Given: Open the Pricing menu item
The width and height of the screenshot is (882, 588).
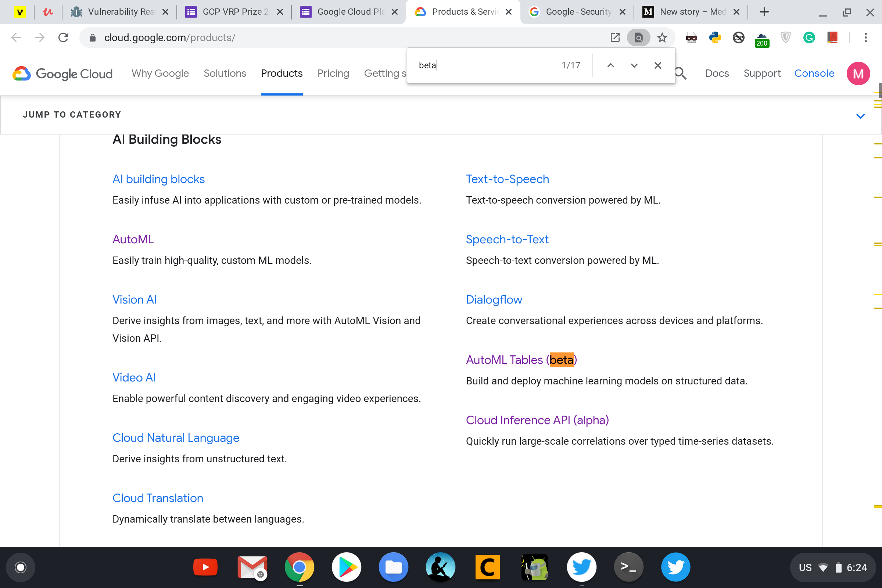Looking at the screenshot, I should pyautogui.click(x=333, y=73).
